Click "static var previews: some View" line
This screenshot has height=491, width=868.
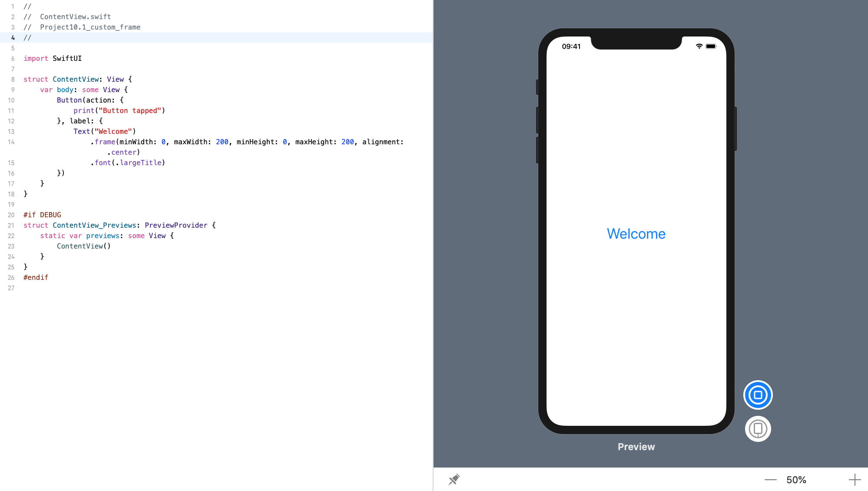coord(107,236)
